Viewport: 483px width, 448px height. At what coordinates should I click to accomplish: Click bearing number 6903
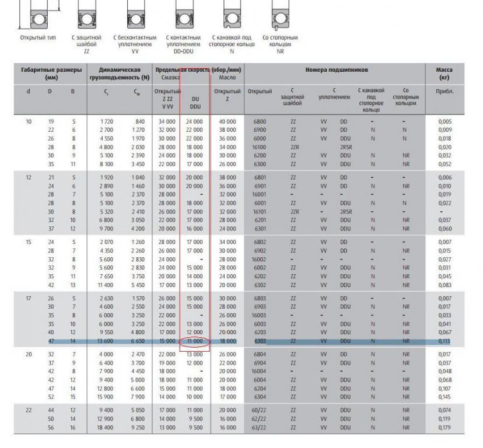(x=260, y=307)
